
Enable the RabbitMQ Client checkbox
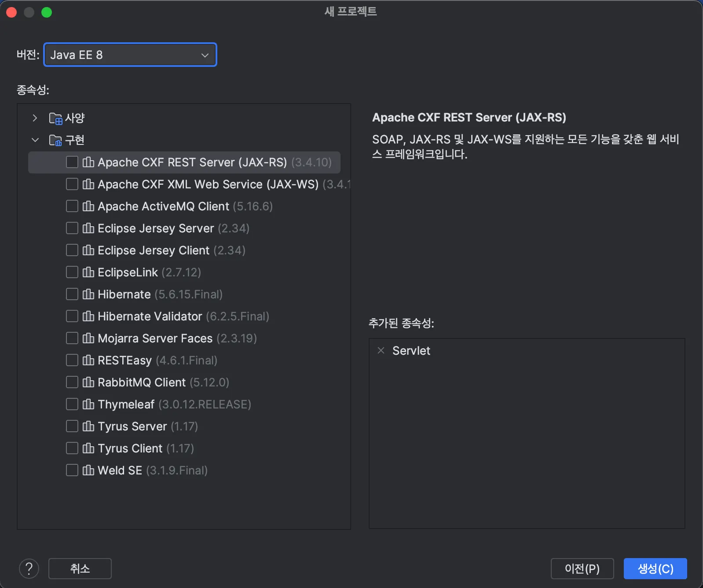[72, 382]
